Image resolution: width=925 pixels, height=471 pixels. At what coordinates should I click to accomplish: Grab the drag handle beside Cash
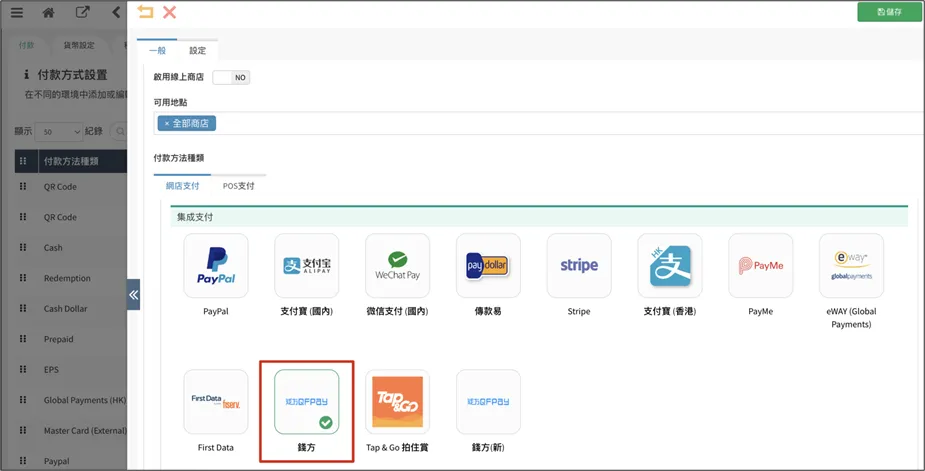(x=23, y=247)
